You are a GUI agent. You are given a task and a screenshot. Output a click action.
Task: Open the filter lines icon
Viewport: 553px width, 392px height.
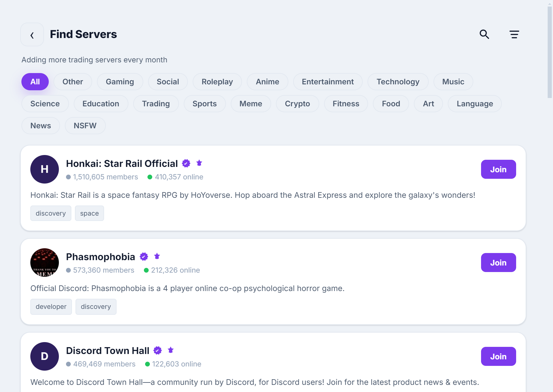pyautogui.click(x=514, y=34)
